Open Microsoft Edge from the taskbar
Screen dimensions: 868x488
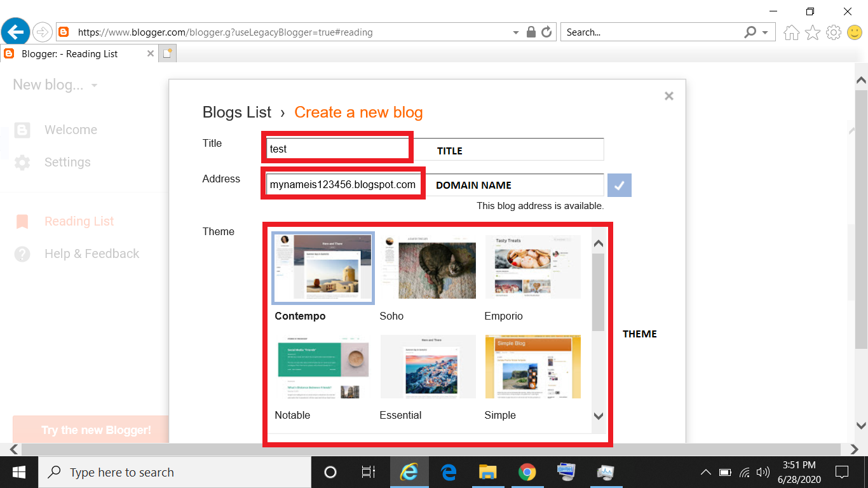(x=449, y=472)
